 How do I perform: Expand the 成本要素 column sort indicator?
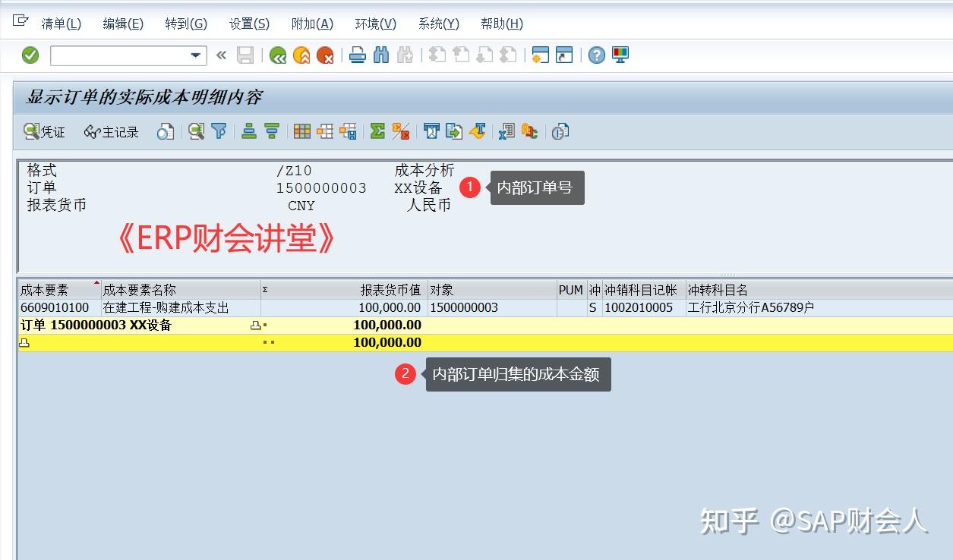tap(96, 283)
